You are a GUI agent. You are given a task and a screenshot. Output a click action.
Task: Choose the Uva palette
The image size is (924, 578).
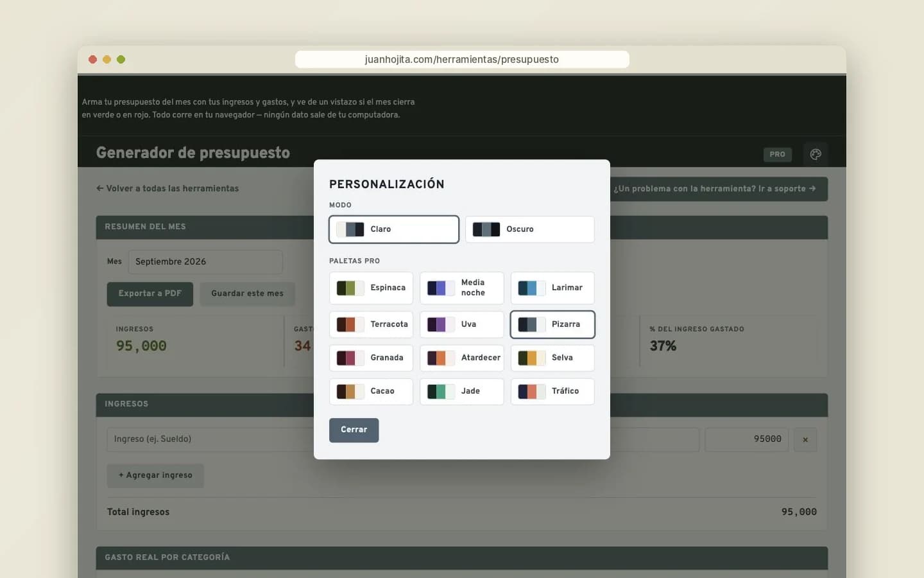tap(462, 324)
